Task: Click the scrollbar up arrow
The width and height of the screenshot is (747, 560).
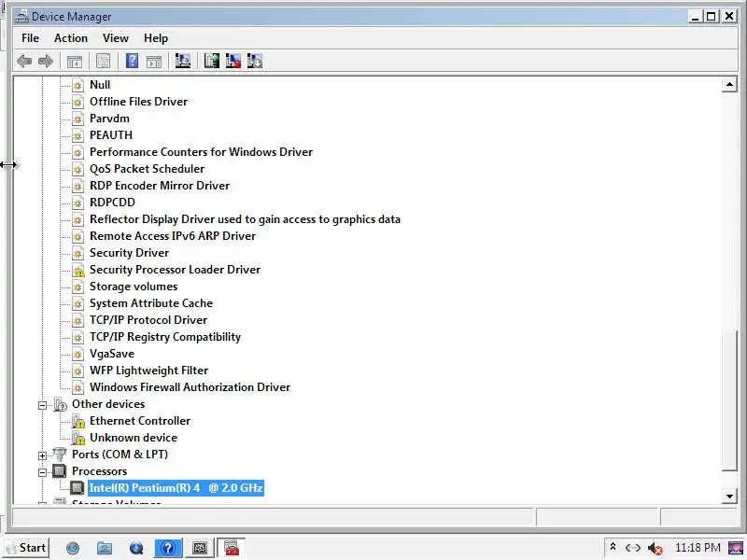Action: pos(729,85)
